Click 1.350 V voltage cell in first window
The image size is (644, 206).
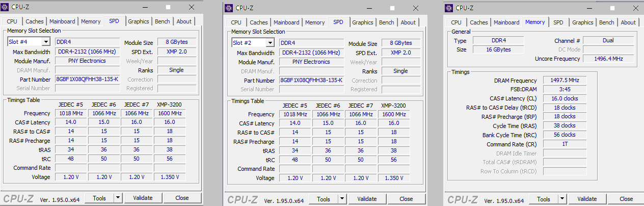click(170, 177)
